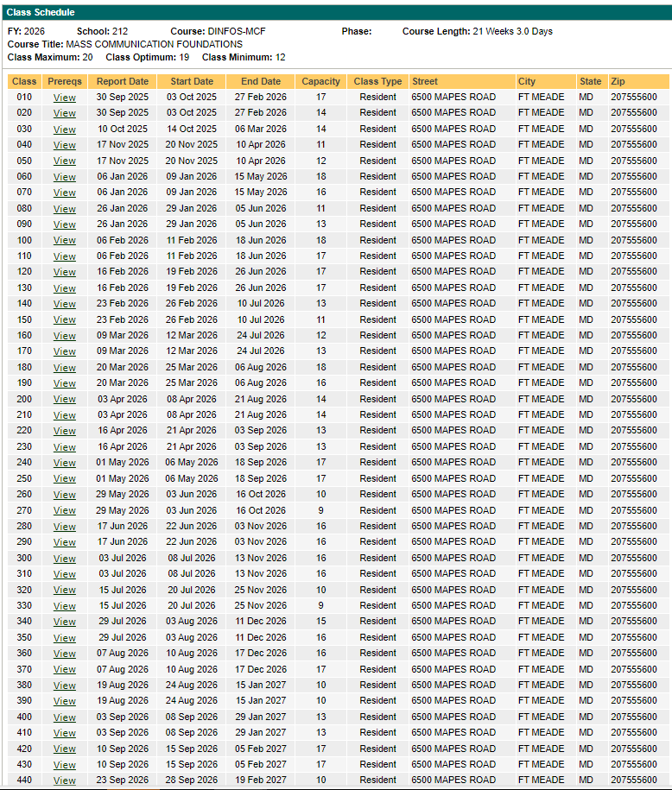Open the View prereqs link for class 020

[x=65, y=113]
